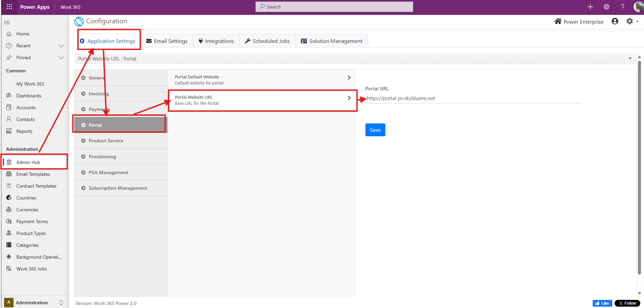Select the Invoicing settings category
This screenshot has height=308, width=644.
[121, 94]
